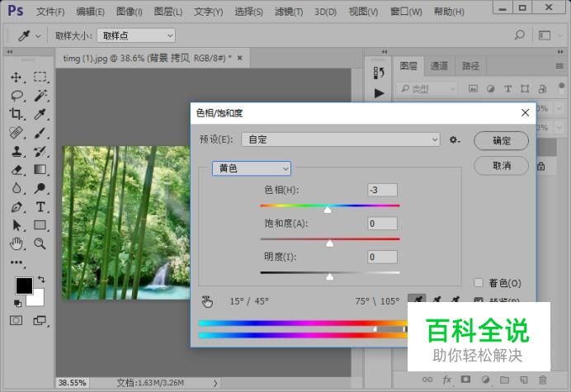Screen dimensions: 571x392
Task: Select the Zoom tool in toolbox
Action: point(40,243)
